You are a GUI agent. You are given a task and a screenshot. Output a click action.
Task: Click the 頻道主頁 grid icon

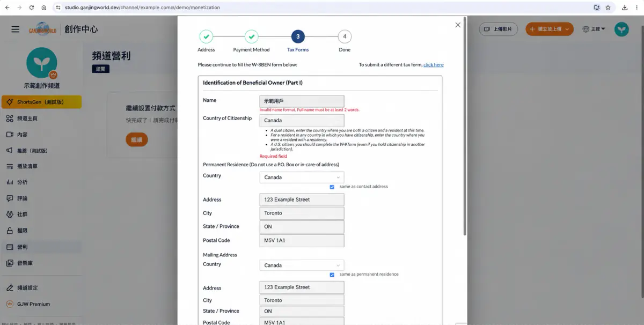[10, 118]
